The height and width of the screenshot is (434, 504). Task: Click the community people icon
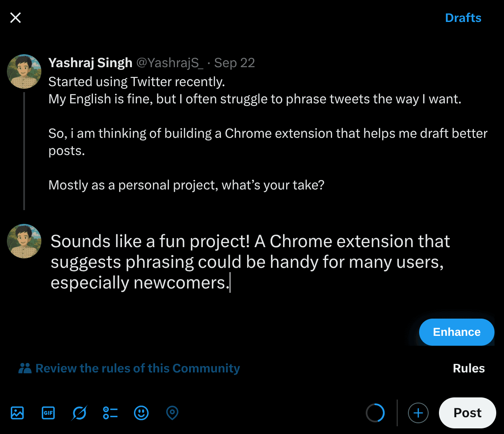click(25, 369)
